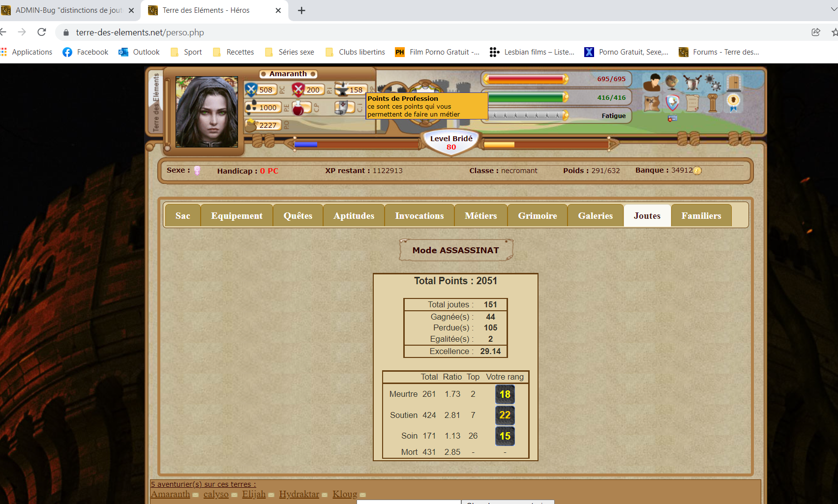
Task: Click the Meurtre rank badge 18
Action: [505, 394]
